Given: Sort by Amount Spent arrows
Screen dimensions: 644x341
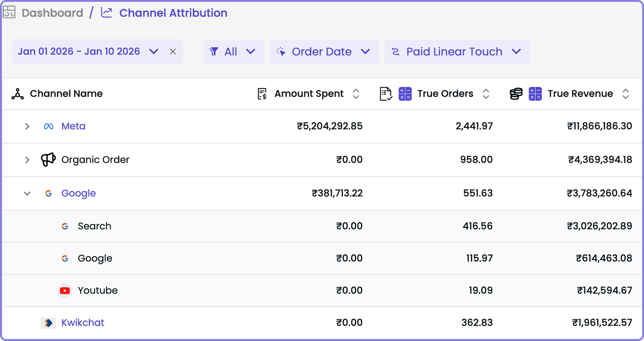Looking at the screenshot, I should coord(356,94).
